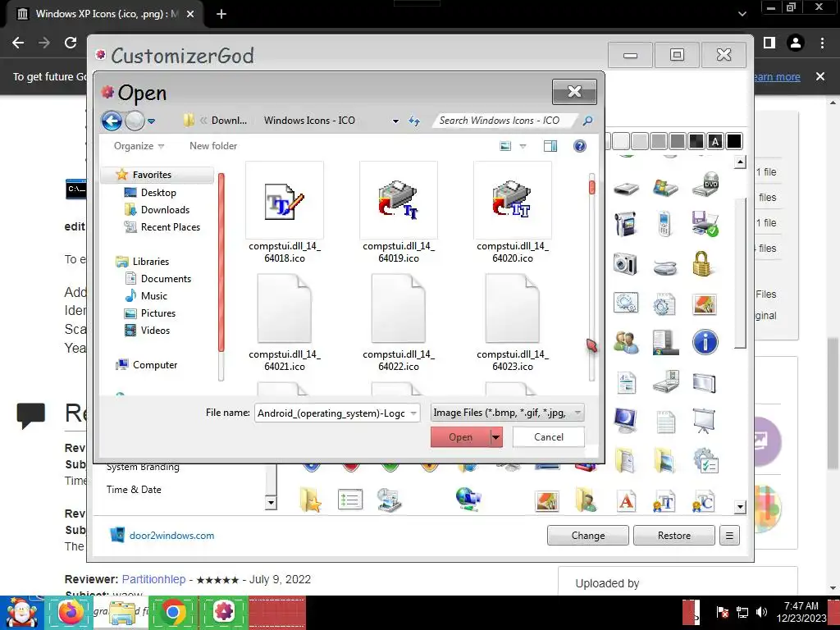840x630 pixels.
Task: Select the gold padlock icon
Action: (x=702, y=263)
